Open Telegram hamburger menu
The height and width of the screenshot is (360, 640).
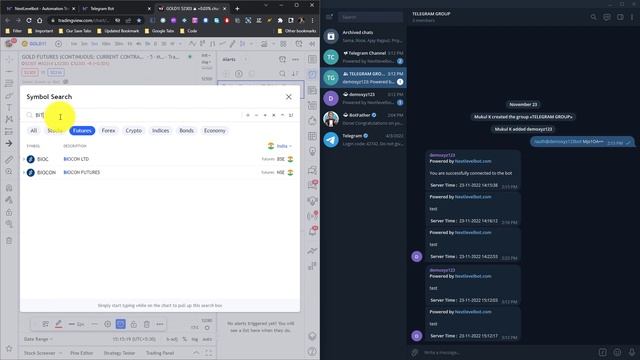[329, 17]
